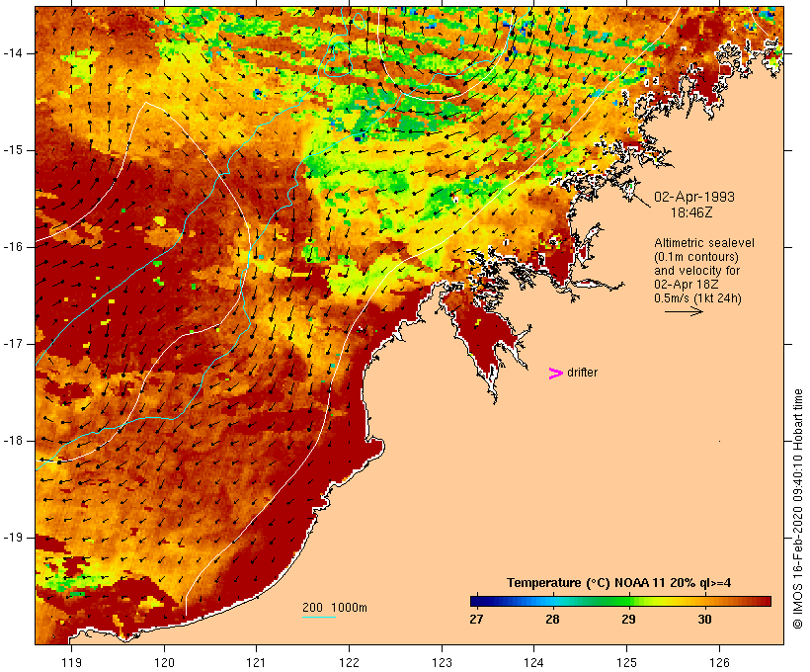The image size is (810, 672).
Task: Click the time text '18:46Z'
Action: point(691,212)
